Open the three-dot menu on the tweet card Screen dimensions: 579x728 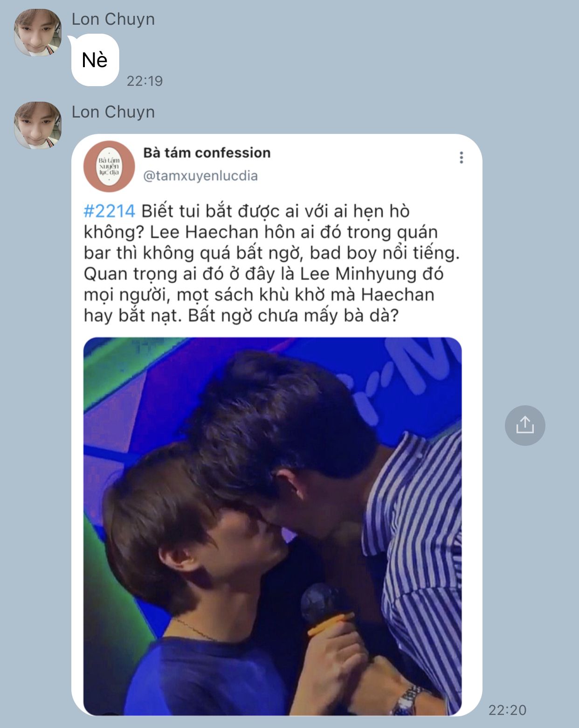pos(462,158)
